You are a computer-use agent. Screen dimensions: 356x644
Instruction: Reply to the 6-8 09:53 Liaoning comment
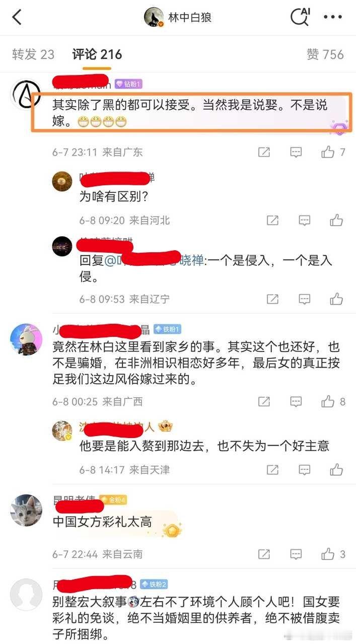[305, 299]
